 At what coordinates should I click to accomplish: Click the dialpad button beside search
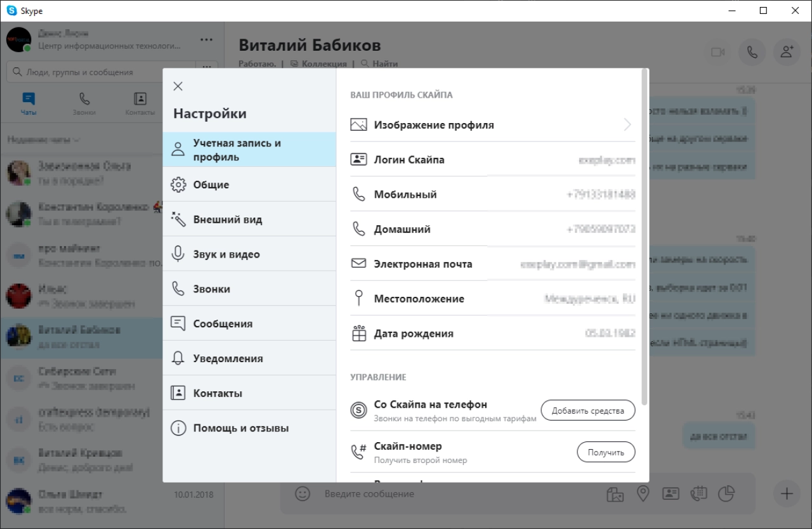(207, 69)
